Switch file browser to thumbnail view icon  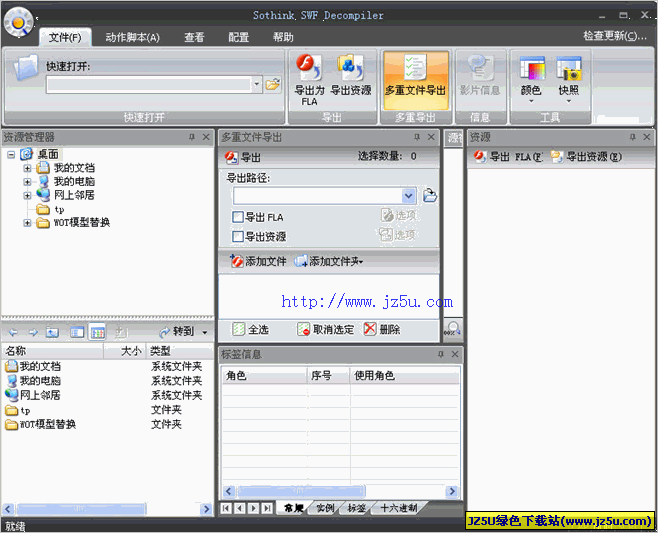[x=97, y=333]
